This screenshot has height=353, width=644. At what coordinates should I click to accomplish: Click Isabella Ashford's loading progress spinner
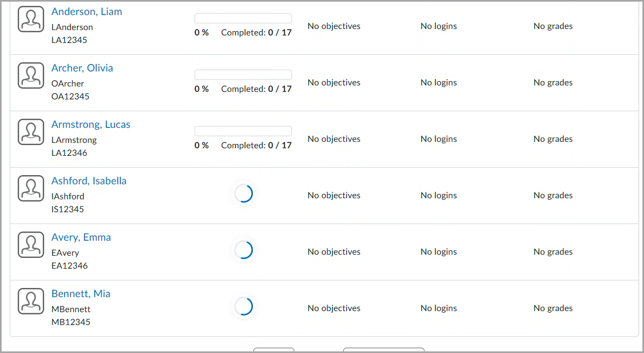[x=244, y=193]
